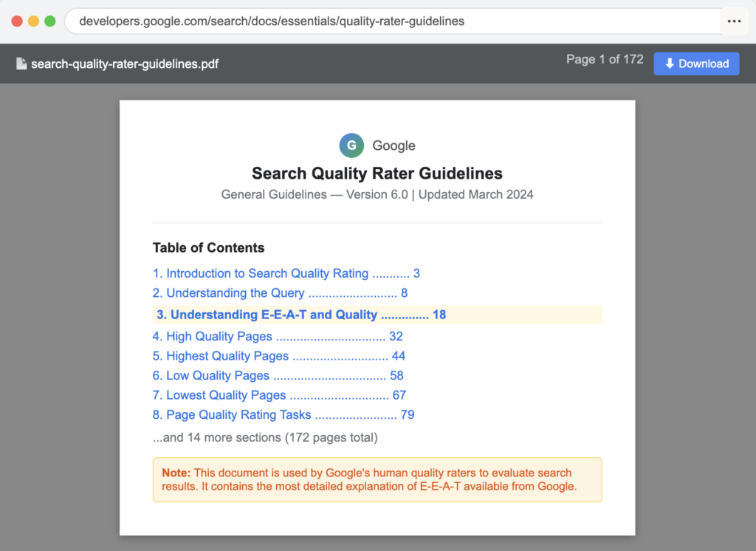This screenshot has width=756, height=551.
Task: Open Understanding E-E-A-T and Quality link
Action: [377, 315]
